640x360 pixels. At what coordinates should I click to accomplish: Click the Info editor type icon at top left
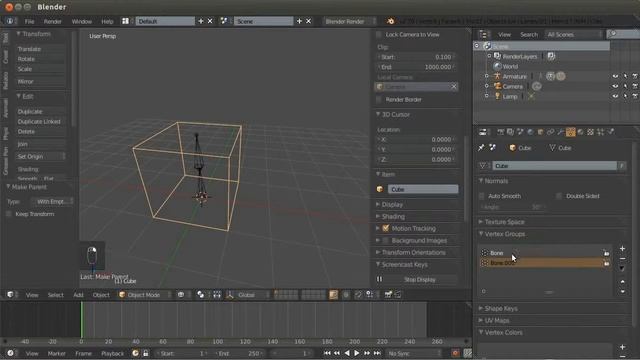point(10,21)
